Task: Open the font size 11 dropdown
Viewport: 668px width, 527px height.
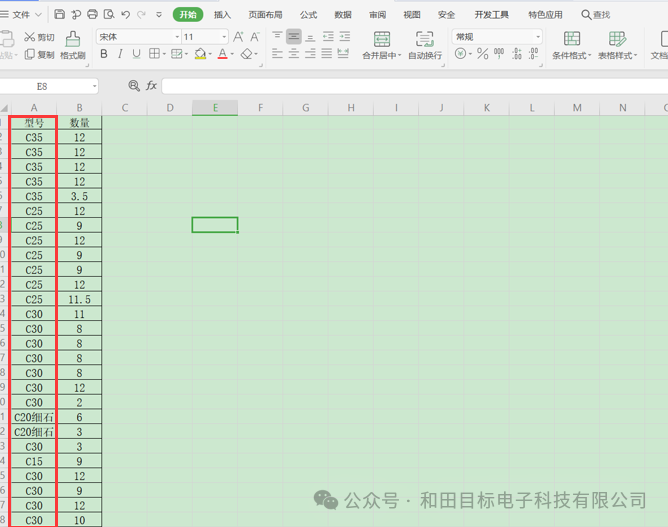Action: click(224, 37)
